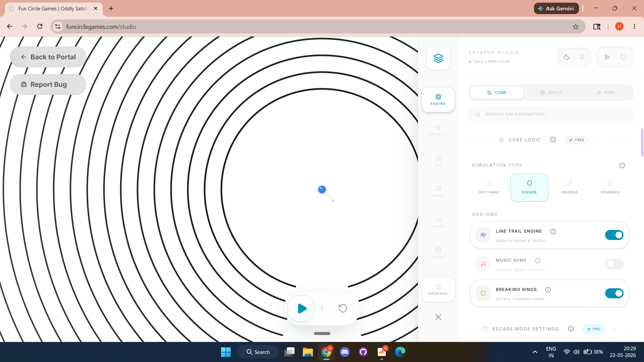Close the Fun Circle Games tab
This screenshot has height=362, width=644.
(x=96, y=8)
